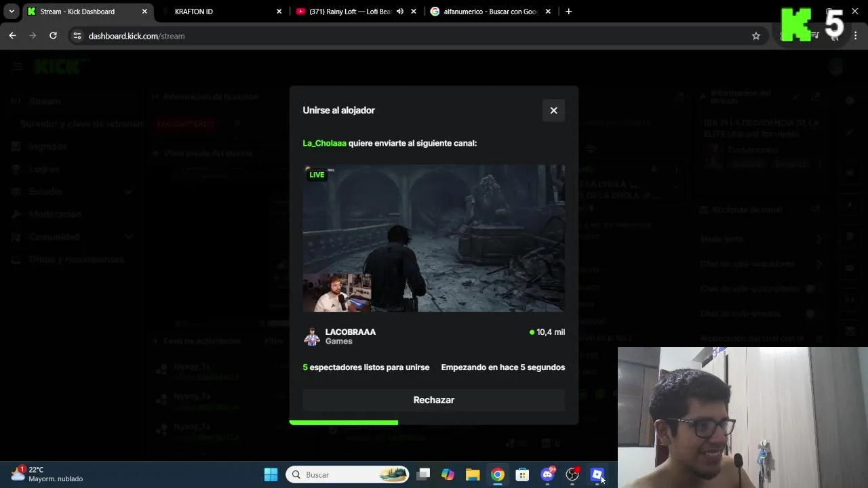Click '5 espectadores listos para unirse' text
The image size is (868, 488).
pyautogui.click(x=366, y=367)
